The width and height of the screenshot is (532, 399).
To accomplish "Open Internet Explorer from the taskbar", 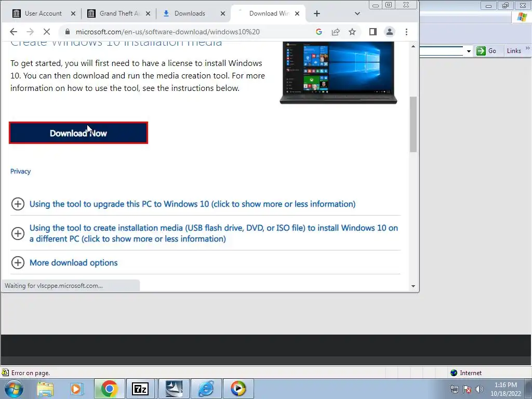I will click(x=206, y=389).
